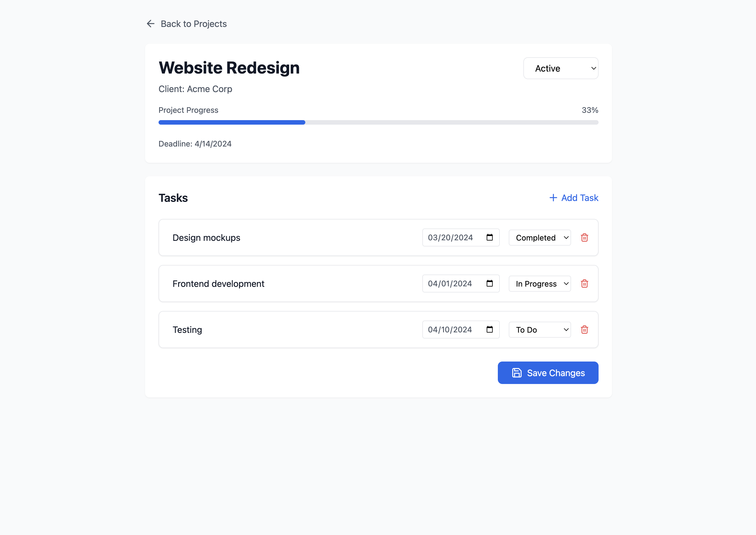Click the project progress bar
This screenshot has width=756, height=535.
(378, 122)
